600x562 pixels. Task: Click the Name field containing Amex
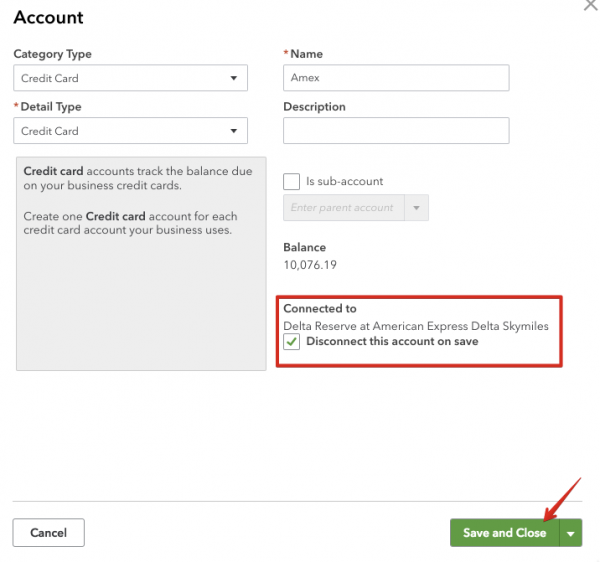click(396, 78)
